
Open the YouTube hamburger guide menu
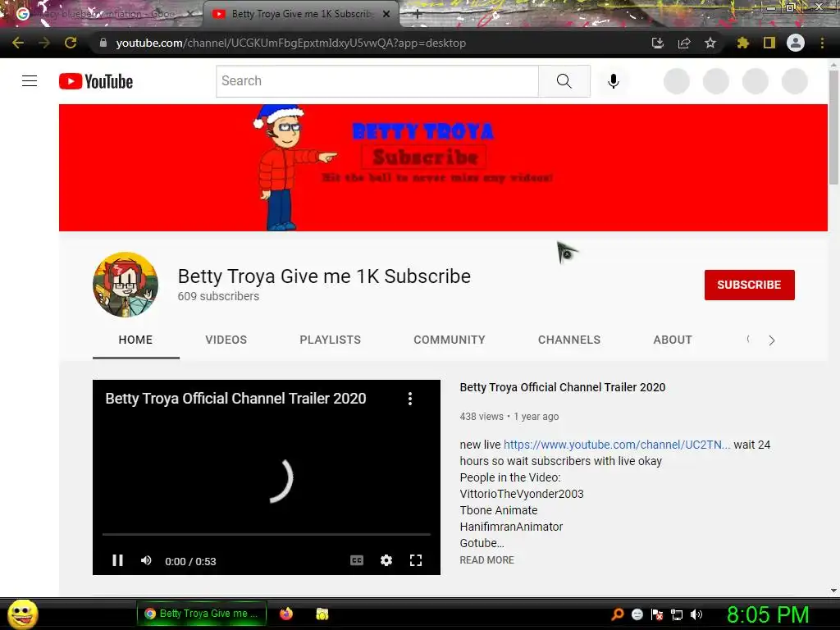click(30, 81)
